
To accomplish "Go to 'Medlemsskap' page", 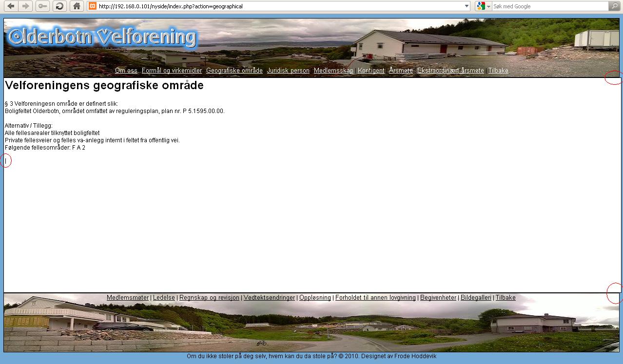I will click(x=333, y=71).
